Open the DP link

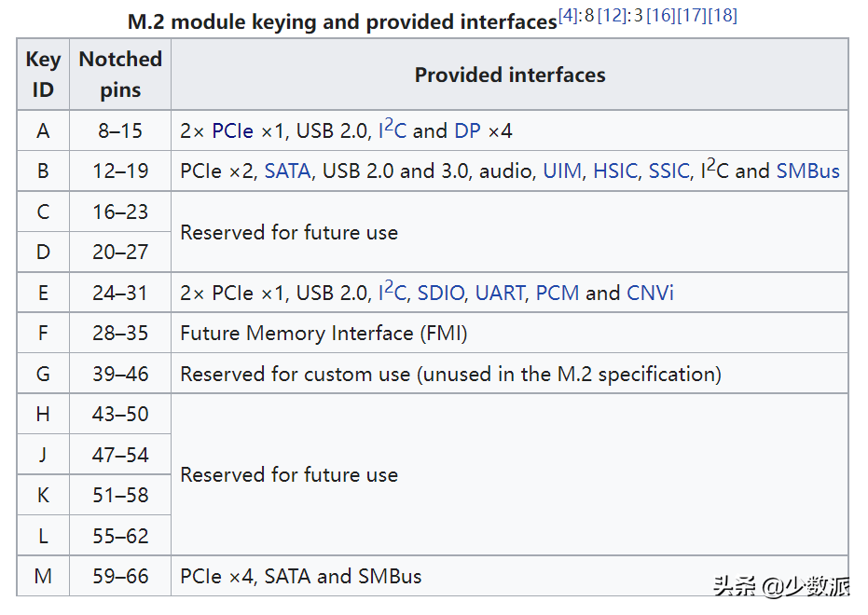(x=467, y=131)
